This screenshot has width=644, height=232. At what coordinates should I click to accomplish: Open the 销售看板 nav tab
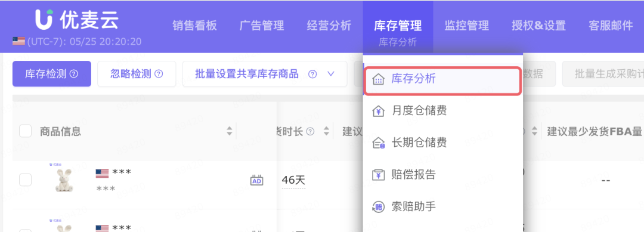pos(194,26)
